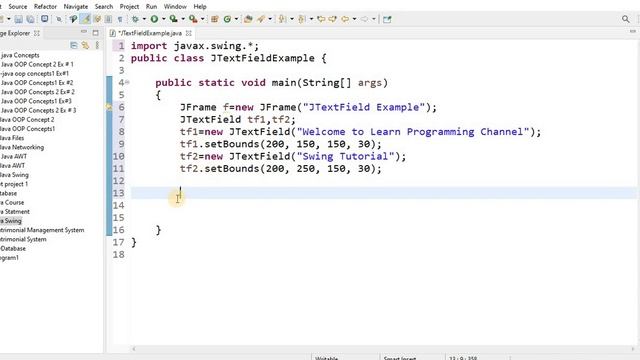Maximize the Package Explorer panel
Viewport: 640px width, 360px height.
tap(96, 33)
